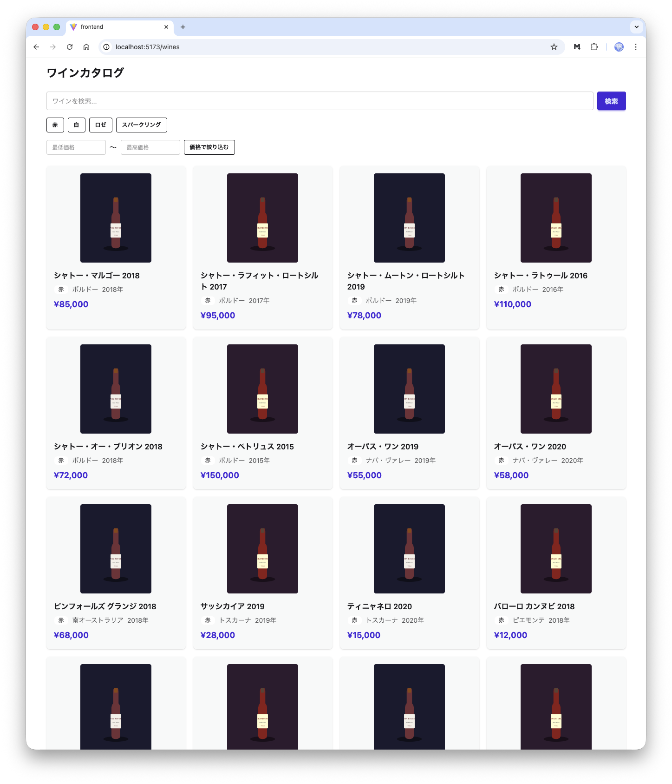Click the browser back arrow
672x784 pixels.
tap(36, 47)
